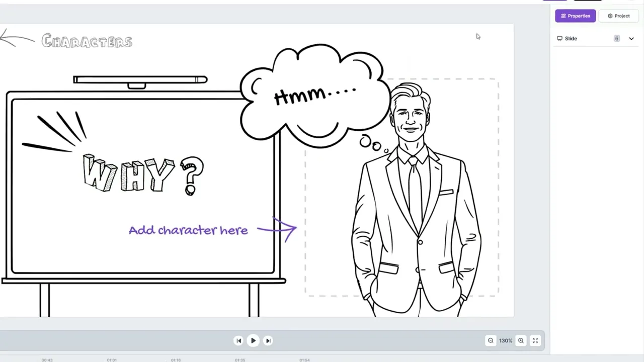Select the businessman character drawing
Screen dimensions: 644x362
(x=417, y=200)
